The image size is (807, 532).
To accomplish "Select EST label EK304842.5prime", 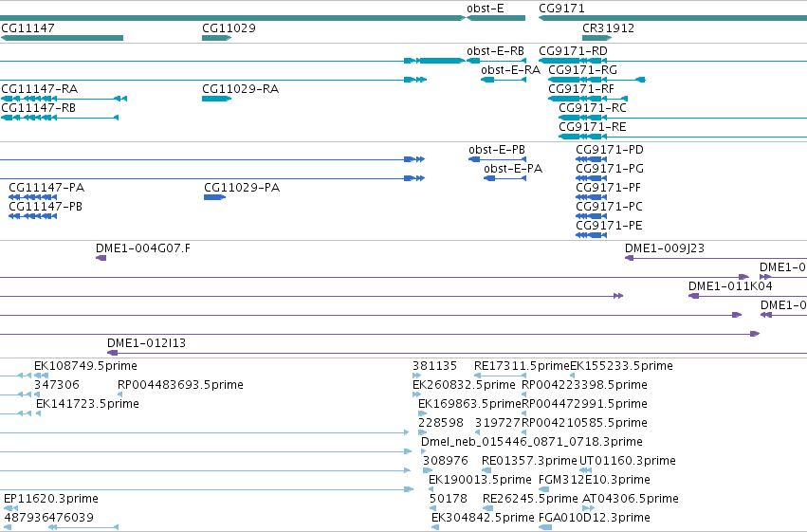I will [484, 519].
